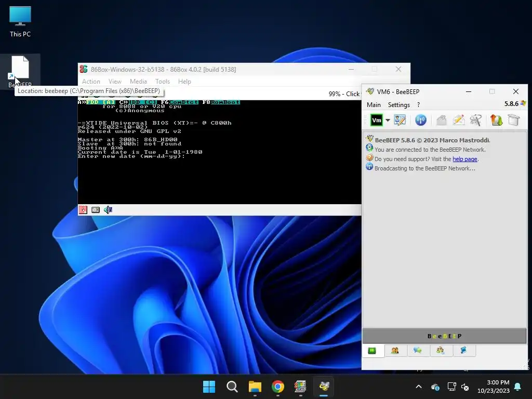Click the sound speaker status icon in 86Box
Viewport: 532px width, 399px height.
tap(108, 210)
